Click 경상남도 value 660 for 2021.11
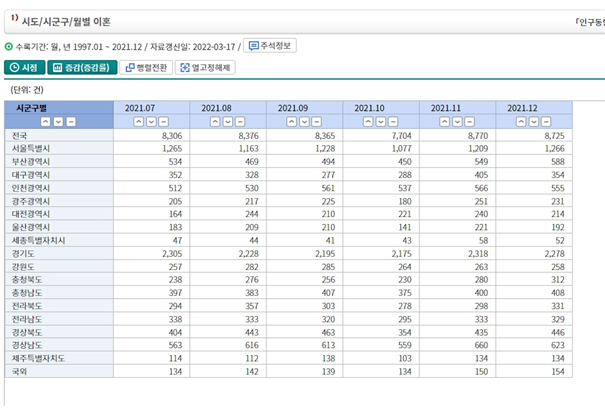605x410 pixels. (481, 346)
